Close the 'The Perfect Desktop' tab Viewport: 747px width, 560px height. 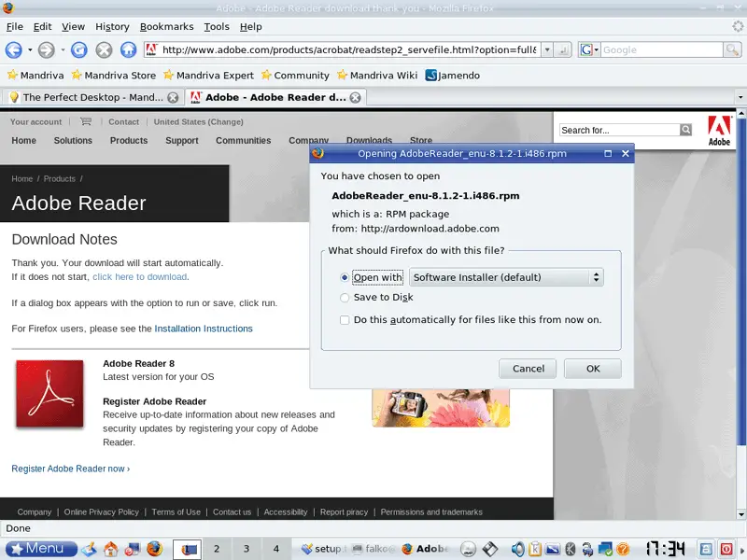click(173, 98)
